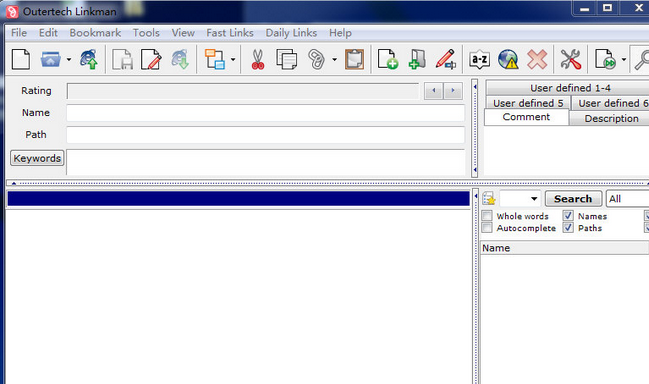The image size is (649, 384).
Task: Click the magnifying glass search icon
Action: [642, 60]
